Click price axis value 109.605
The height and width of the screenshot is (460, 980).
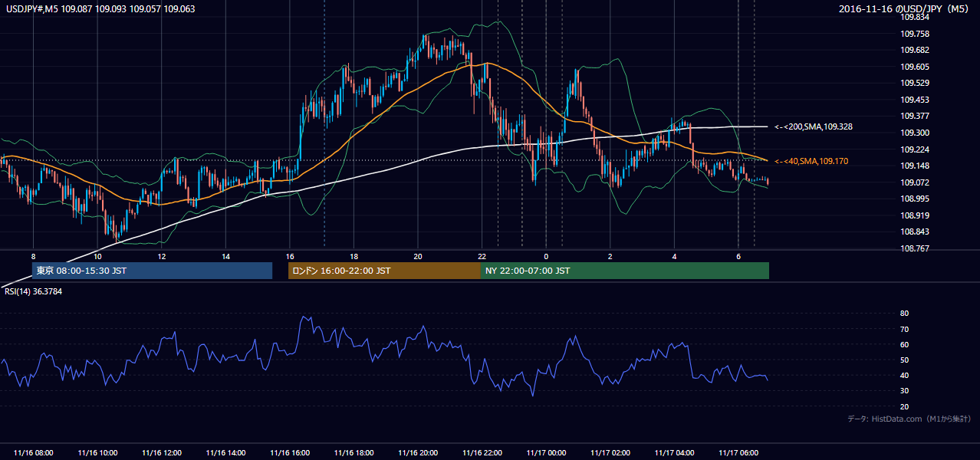pos(915,67)
